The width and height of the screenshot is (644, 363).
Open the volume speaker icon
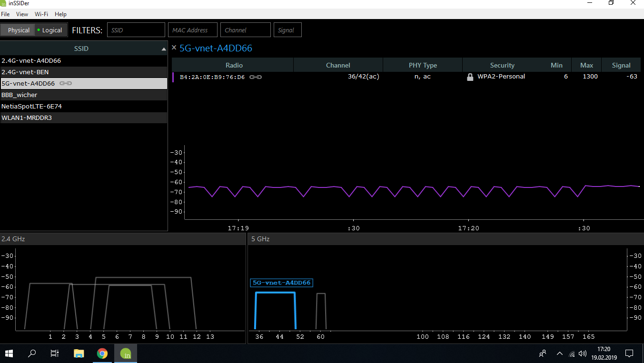click(582, 353)
